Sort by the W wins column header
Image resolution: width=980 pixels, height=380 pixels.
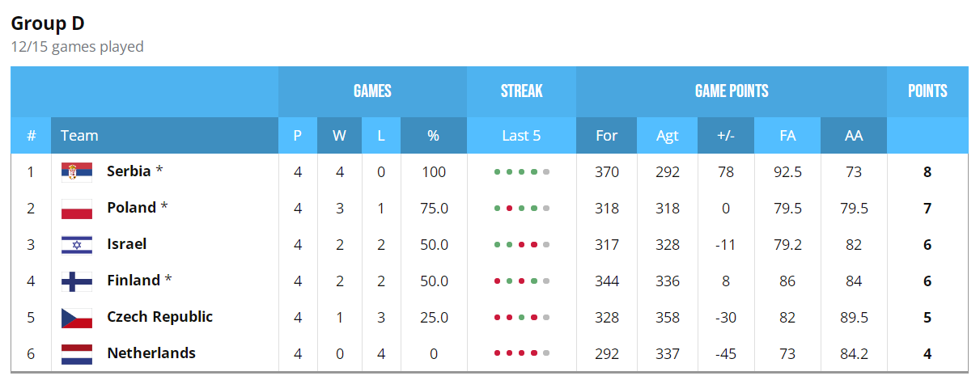point(340,136)
